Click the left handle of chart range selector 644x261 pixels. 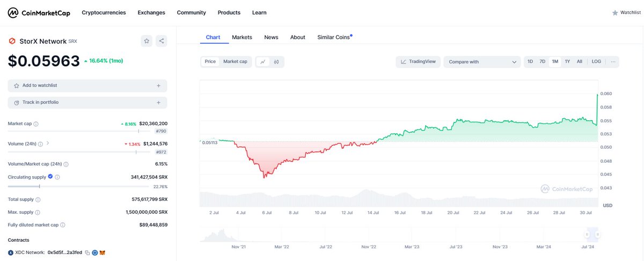pyautogui.click(x=588, y=235)
